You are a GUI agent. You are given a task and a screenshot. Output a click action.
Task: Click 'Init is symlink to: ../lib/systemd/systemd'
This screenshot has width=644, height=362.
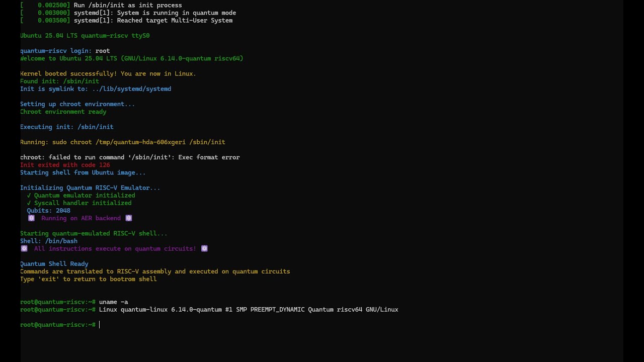click(x=96, y=88)
